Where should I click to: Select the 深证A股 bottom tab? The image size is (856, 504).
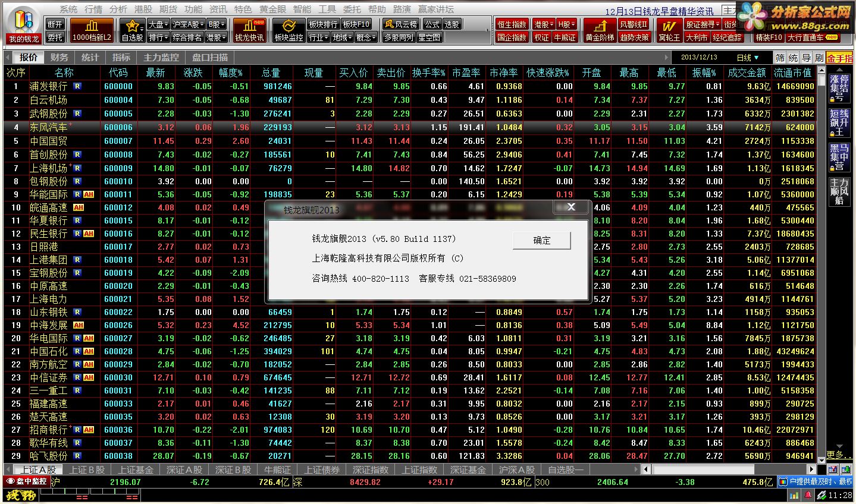tap(184, 470)
